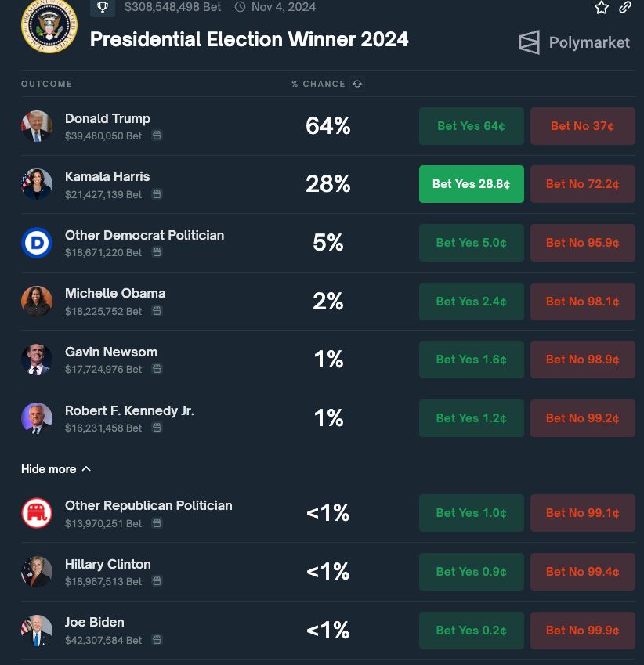Screen dimensions: 644x665
Task: Select highlighted Bet Yes 28.8¢ button
Action: [472, 184]
